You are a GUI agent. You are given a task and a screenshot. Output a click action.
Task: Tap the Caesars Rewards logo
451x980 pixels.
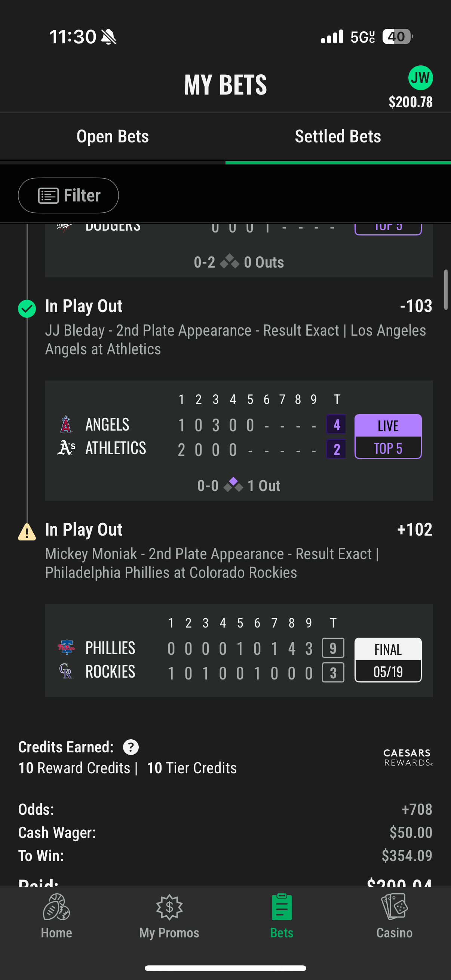coord(408,758)
